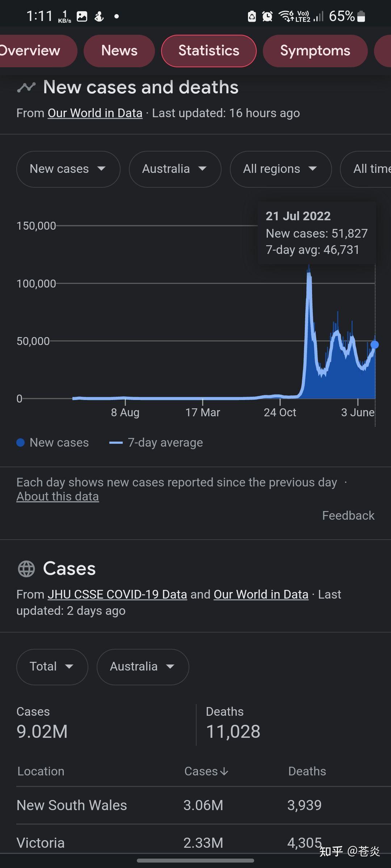Switch to the Symptoms tab

click(x=315, y=51)
